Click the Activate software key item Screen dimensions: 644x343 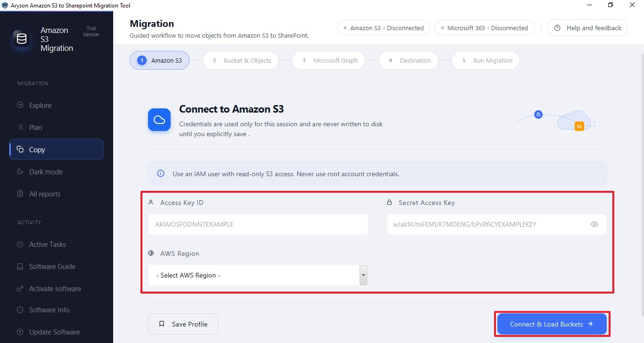(x=57, y=289)
